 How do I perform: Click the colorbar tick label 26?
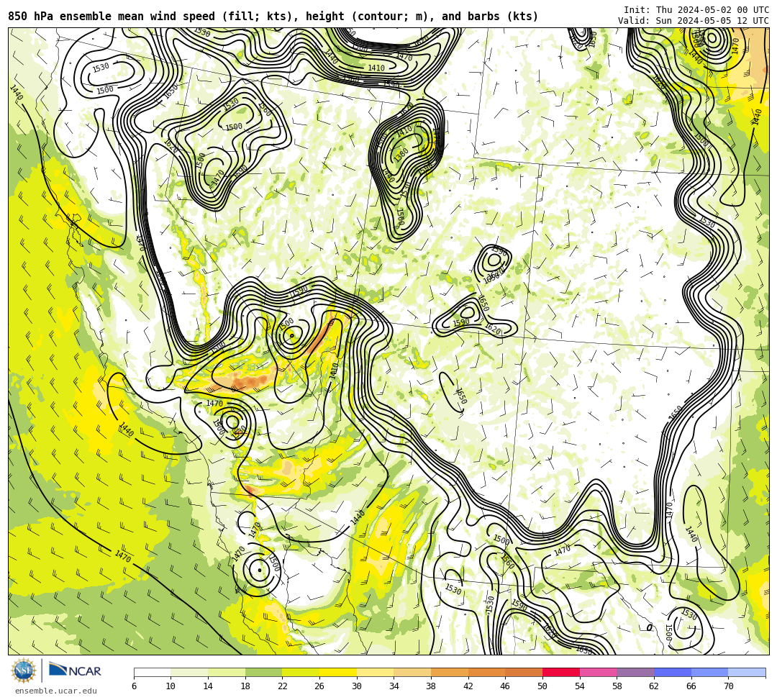(x=319, y=686)
